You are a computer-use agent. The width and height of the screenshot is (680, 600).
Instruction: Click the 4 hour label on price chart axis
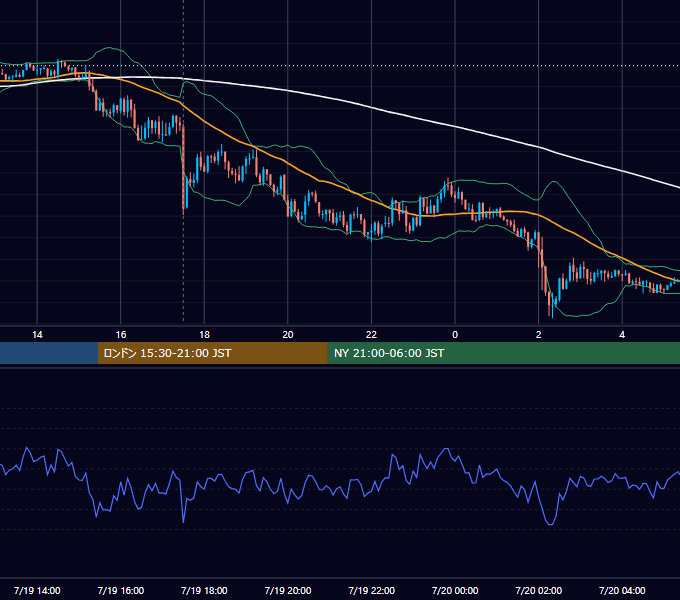[x=622, y=335]
